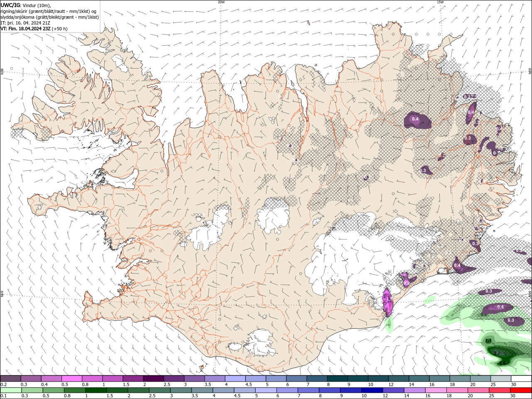
Task: Click the bright pink 0.5 snow legend swatch
Action: pyautogui.click(x=71, y=379)
